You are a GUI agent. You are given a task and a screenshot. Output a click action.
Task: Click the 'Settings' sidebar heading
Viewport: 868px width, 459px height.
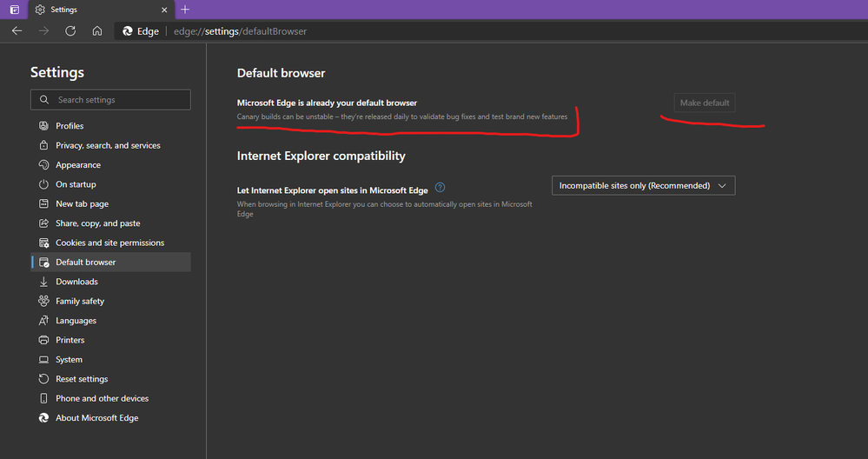[57, 72]
